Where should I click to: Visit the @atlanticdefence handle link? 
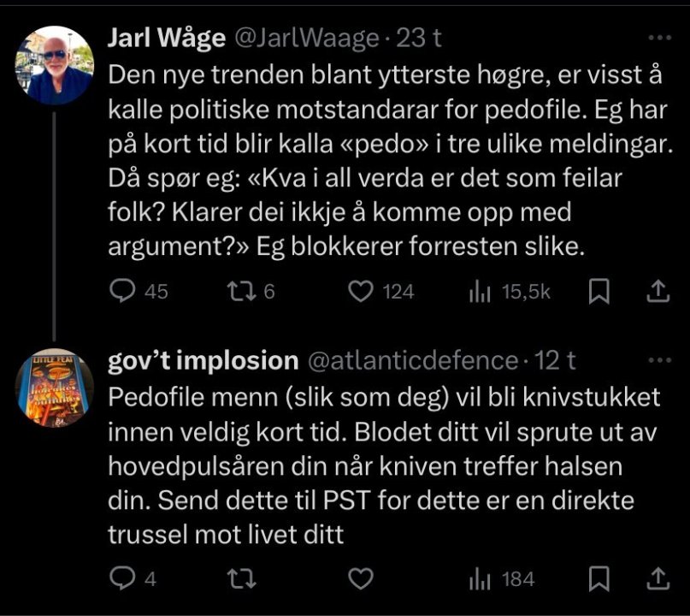click(411, 361)
